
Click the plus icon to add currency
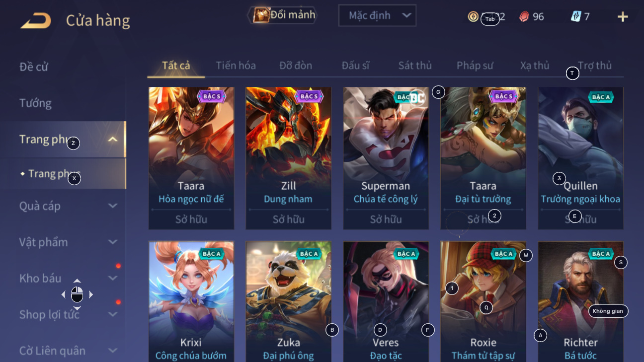point(623,17)
